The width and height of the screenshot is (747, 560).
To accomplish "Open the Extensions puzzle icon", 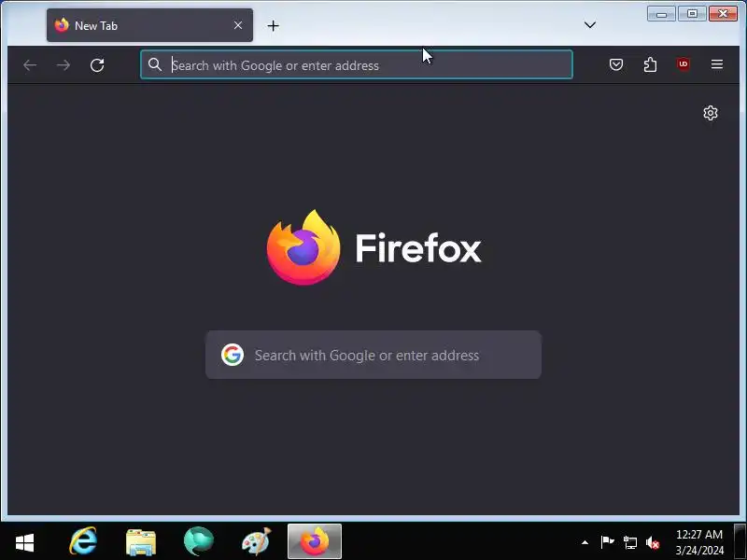I will pyautogui.click(x=650, y=64).
